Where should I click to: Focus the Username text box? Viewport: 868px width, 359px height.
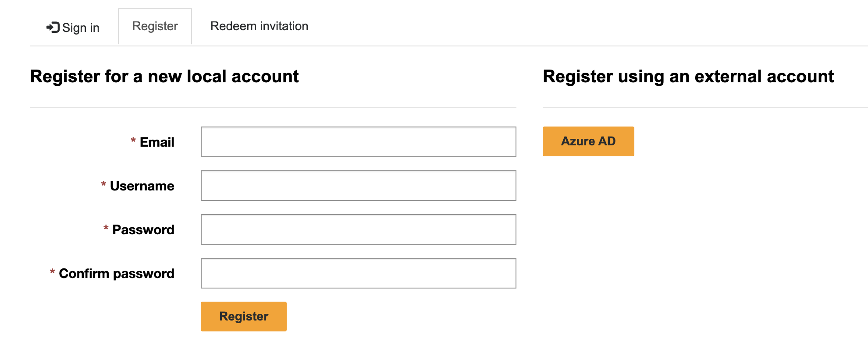tap(358, 186)
